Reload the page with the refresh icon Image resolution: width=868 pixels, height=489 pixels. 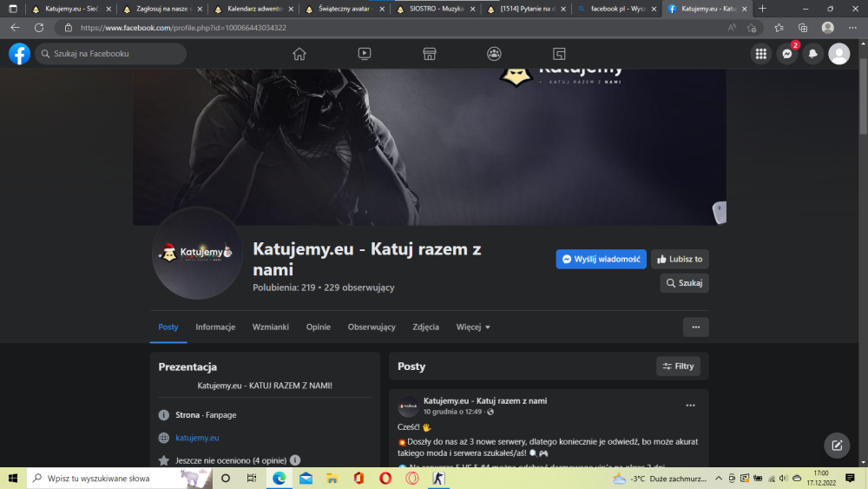click(39, 28)
